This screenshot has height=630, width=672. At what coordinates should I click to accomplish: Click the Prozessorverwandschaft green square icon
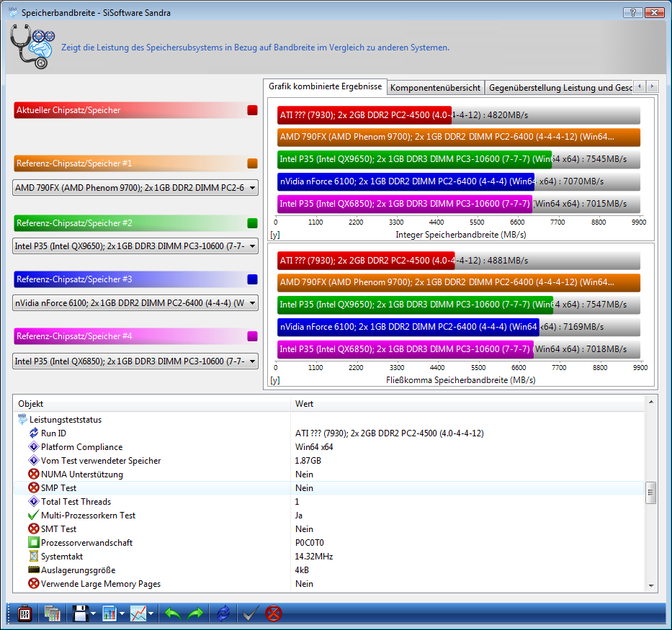tap(33, 543)
